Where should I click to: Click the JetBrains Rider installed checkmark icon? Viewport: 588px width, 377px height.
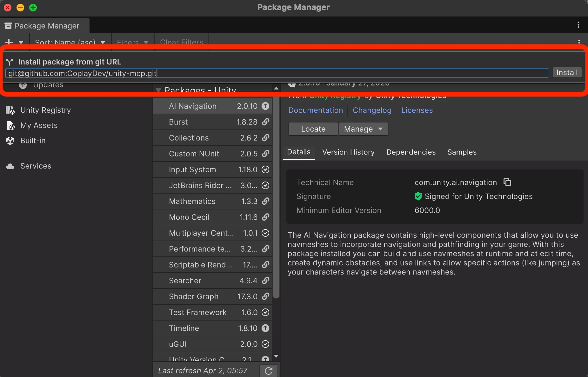[x=265, y=185]
